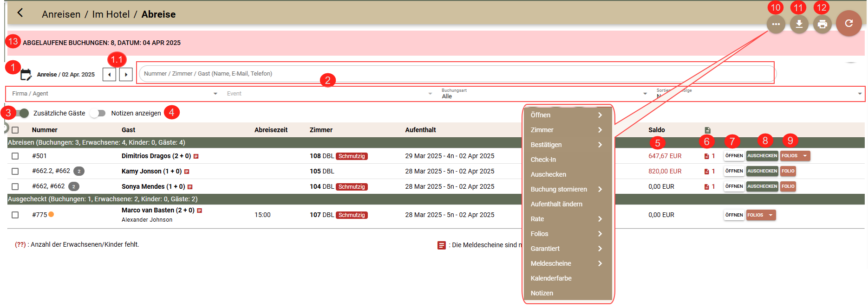Expand the Öffnen submenu
The width and height of the screenshot is (868, 307).
[567, 115]
